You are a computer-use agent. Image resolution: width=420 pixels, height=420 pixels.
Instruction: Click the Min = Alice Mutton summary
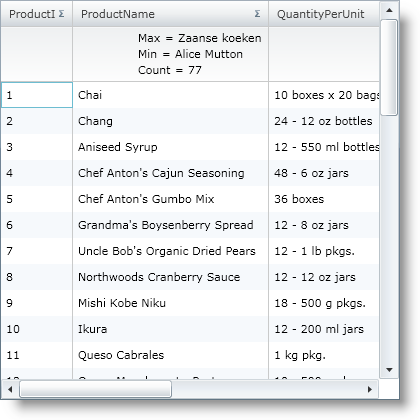[190, 54]
